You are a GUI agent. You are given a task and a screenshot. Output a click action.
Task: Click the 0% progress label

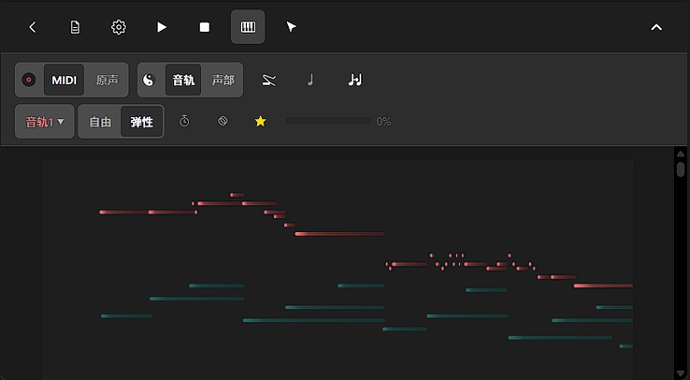pos(384,121)
